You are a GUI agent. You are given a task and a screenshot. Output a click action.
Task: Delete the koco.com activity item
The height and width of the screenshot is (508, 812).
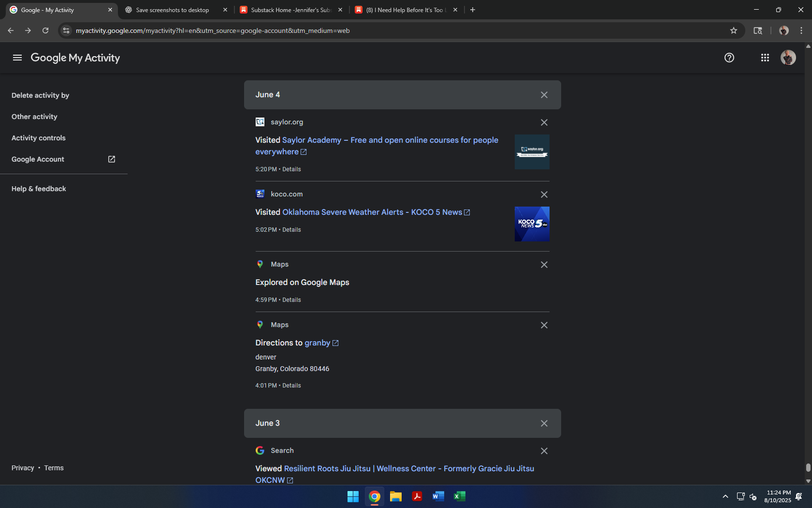click(544, 194)
